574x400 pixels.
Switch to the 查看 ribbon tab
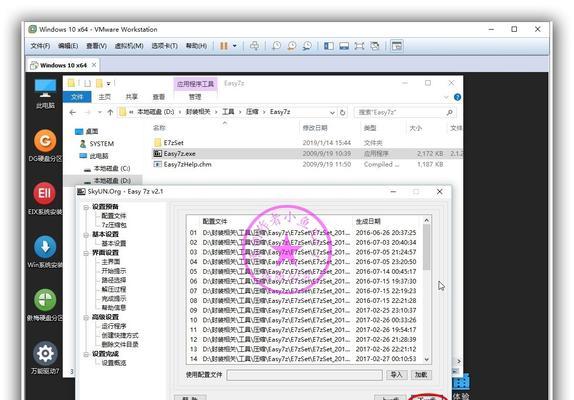pos(159,97)
